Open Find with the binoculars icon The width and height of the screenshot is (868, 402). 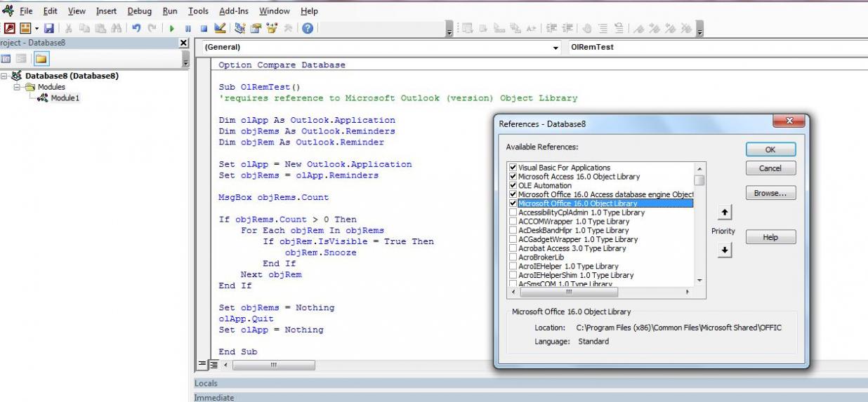coord(116,28)
